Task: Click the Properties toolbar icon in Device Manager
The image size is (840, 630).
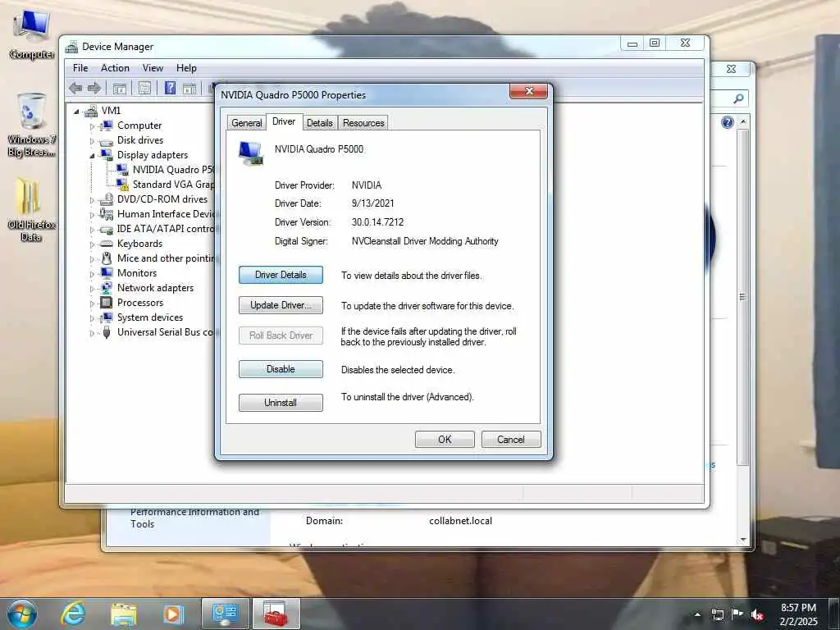Action: pos(144,89)
